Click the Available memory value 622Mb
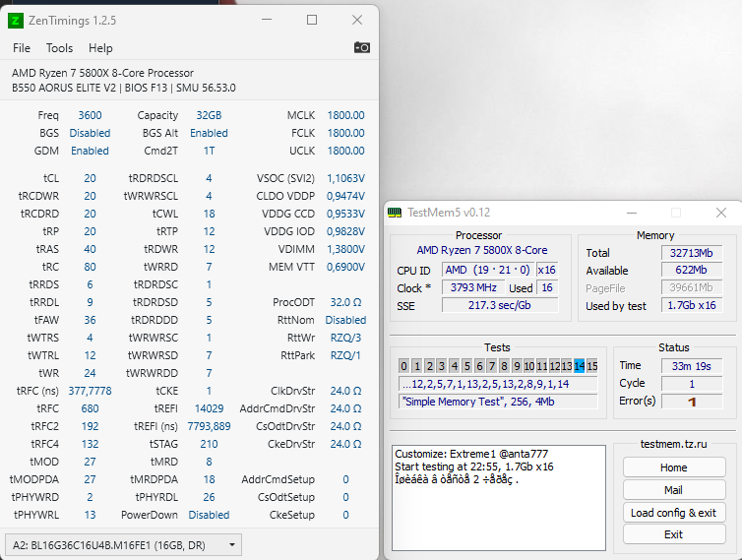The width and height of the screenshot is (742, 560). [692, 270]
